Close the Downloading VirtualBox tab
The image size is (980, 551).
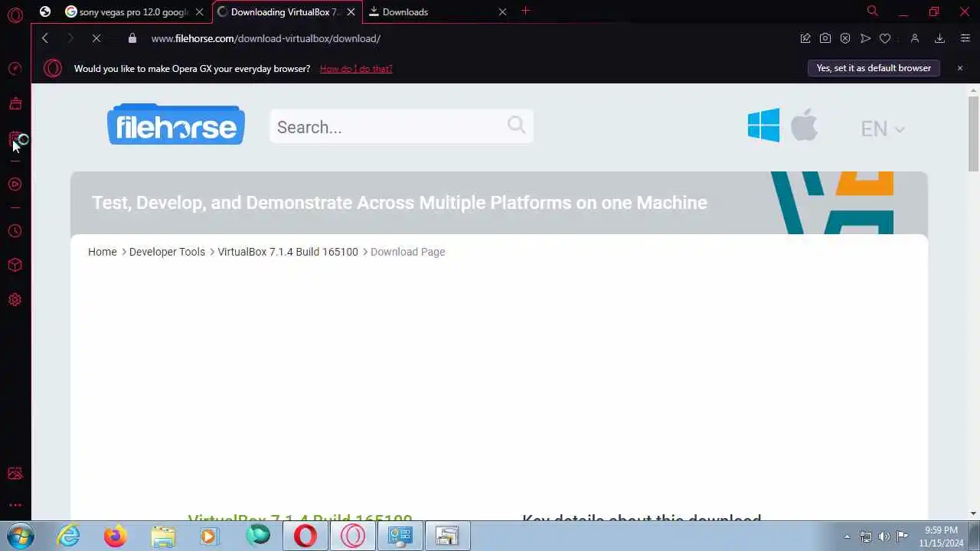(x=351, y=11)
